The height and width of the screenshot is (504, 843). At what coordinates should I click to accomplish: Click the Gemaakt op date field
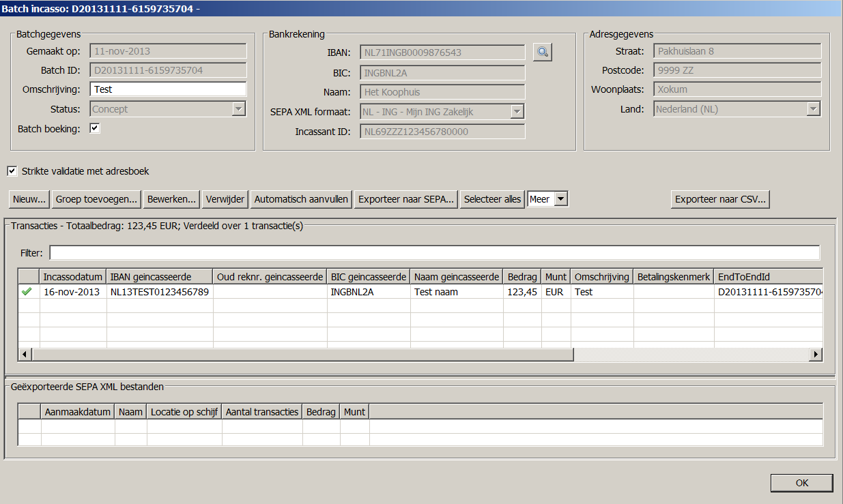[168, 51]
